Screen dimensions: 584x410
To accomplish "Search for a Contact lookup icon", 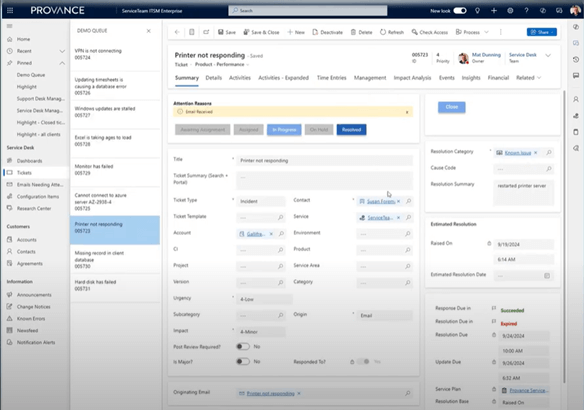I will tap(409, 201).
